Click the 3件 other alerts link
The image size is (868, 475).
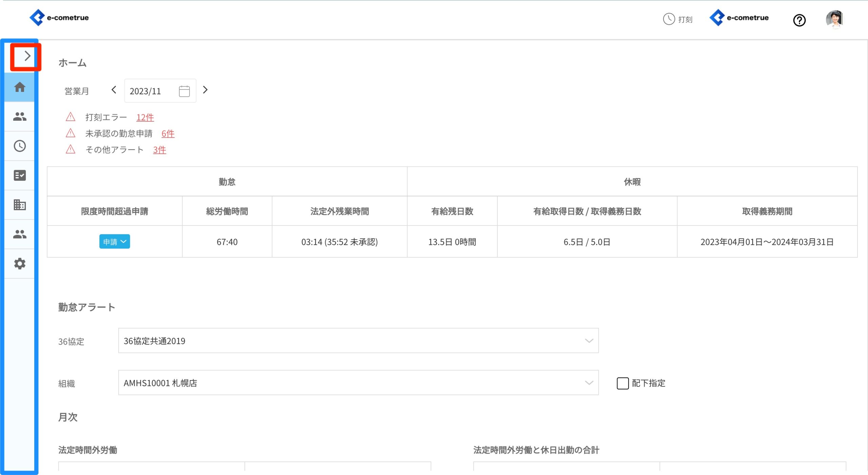pyautogui.click(x=159, y=150)
